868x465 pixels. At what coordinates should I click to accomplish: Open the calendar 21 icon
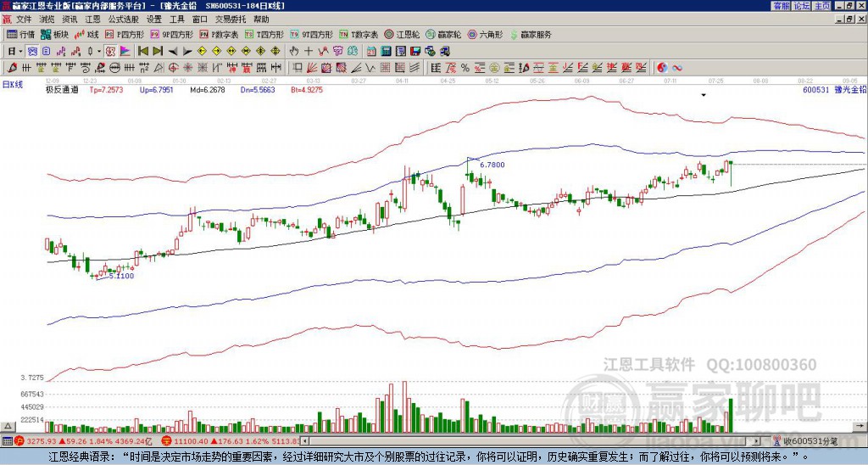371,52
